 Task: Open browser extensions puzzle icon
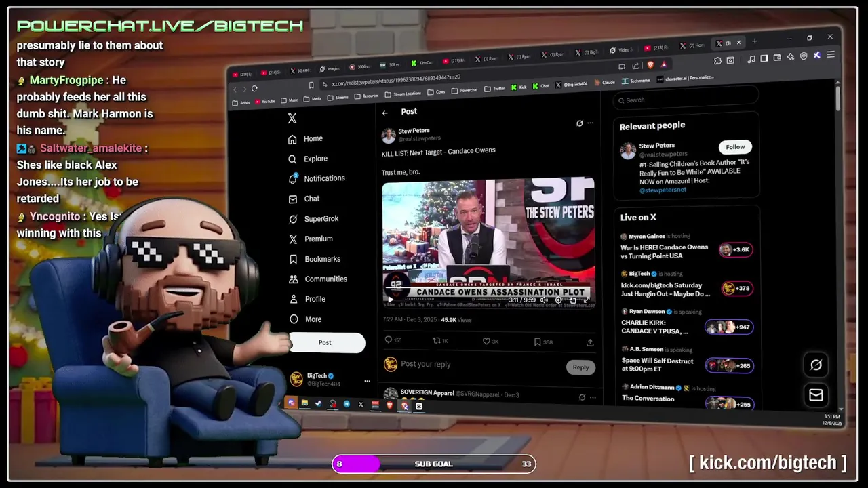click(x=717, y=61)
